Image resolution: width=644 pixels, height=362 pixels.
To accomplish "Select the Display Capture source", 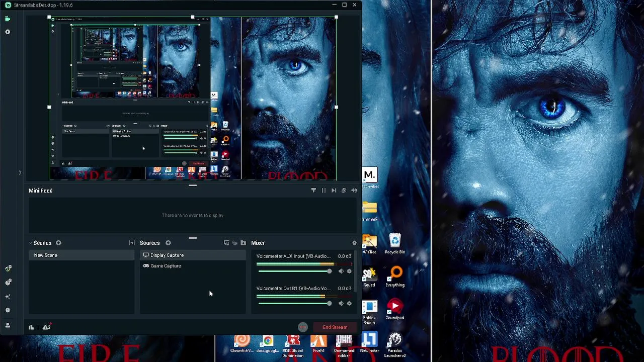I will (x=193, y=255).
